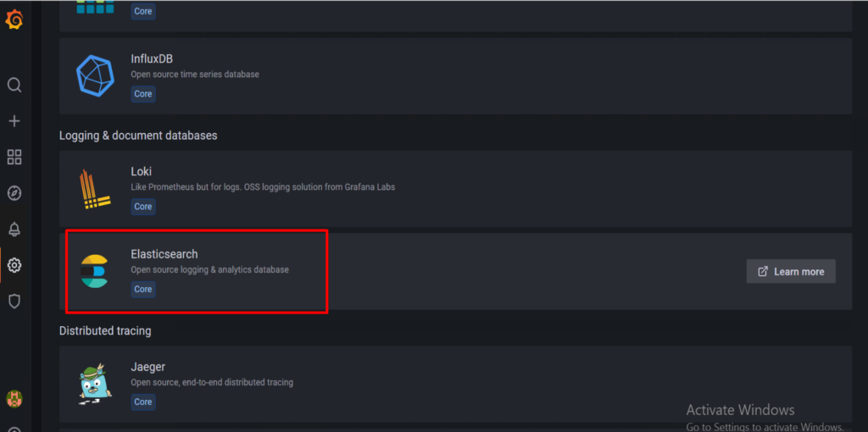
Task: Click the InfluxDB hexagon logo
Action: [95, 75]
